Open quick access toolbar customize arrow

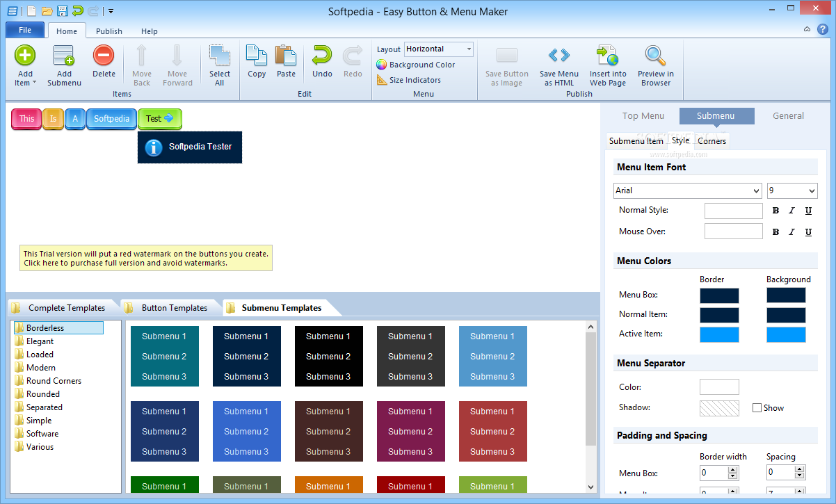pos(111,11)
